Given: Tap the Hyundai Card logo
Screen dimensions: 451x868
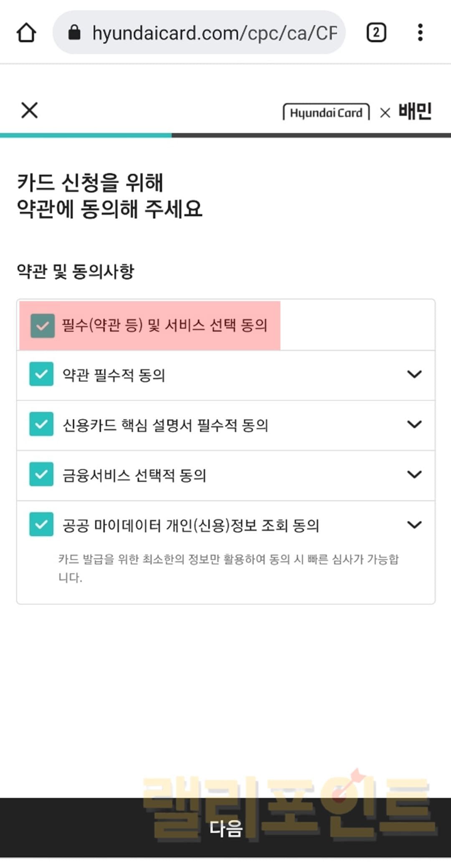Looking at the screenshot, I should point(326,113).
